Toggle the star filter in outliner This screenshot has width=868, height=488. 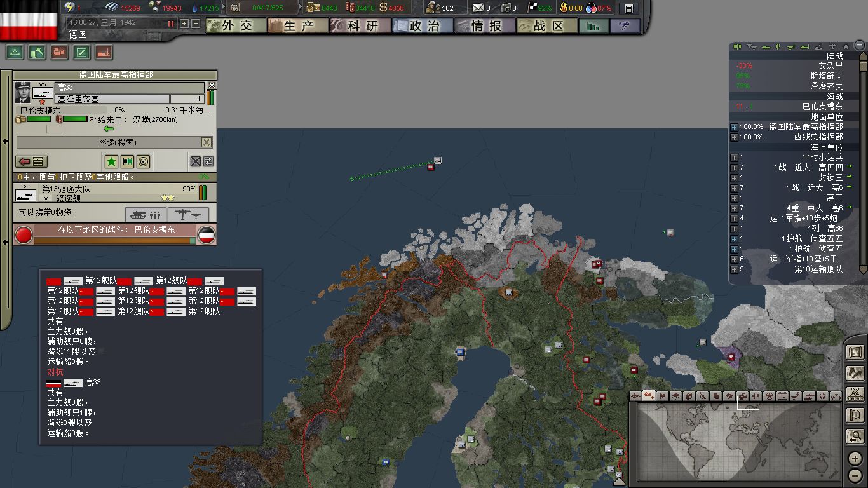tap(846, 46)
